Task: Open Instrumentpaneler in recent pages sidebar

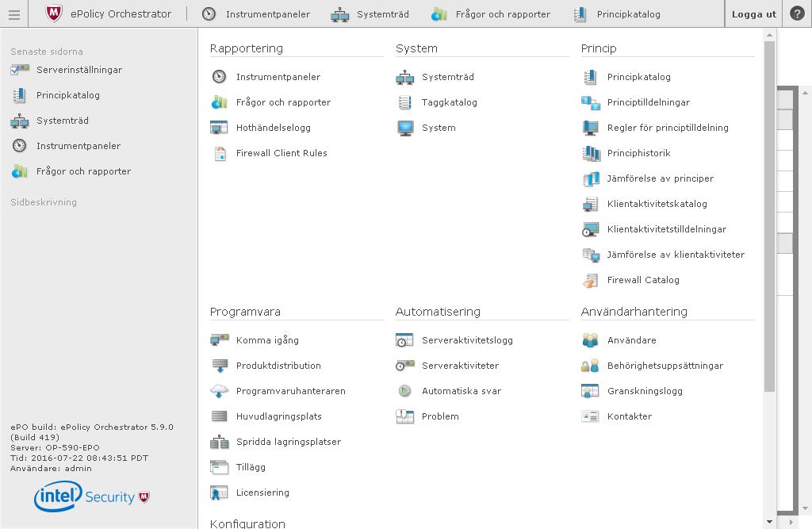Action: [x=79, y=146]
